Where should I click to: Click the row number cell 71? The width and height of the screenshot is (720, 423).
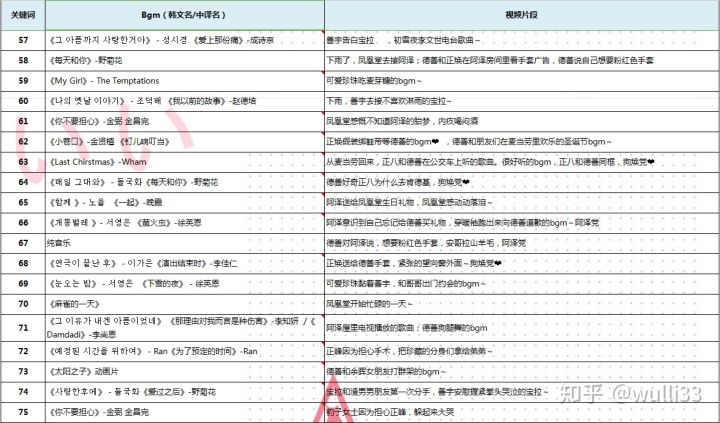pos(23,328)
